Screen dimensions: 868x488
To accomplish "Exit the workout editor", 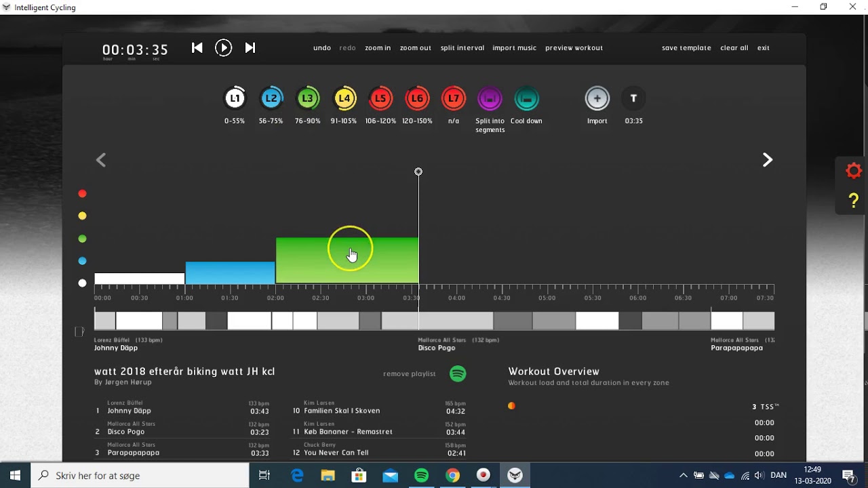I will [764, 48].
